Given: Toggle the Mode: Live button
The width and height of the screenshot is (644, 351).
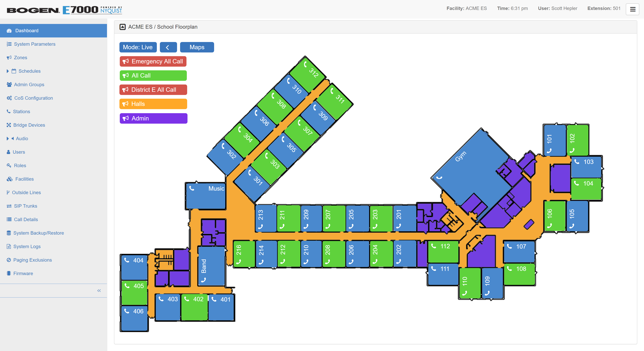Looking at the screenshot, I should [x=138, y=47].
